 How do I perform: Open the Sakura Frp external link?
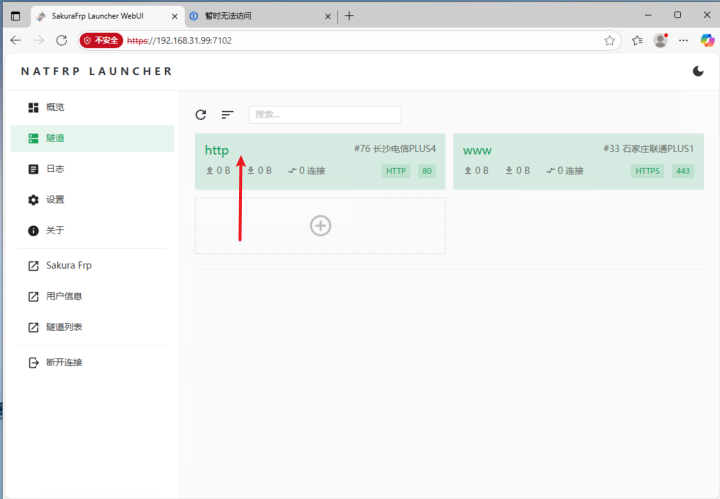(68, 266)
